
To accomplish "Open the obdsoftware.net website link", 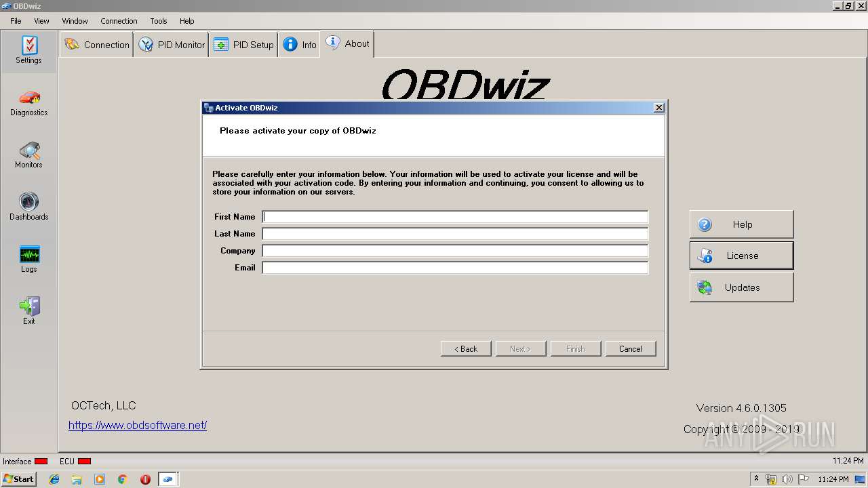I will [x=138, y=426].
